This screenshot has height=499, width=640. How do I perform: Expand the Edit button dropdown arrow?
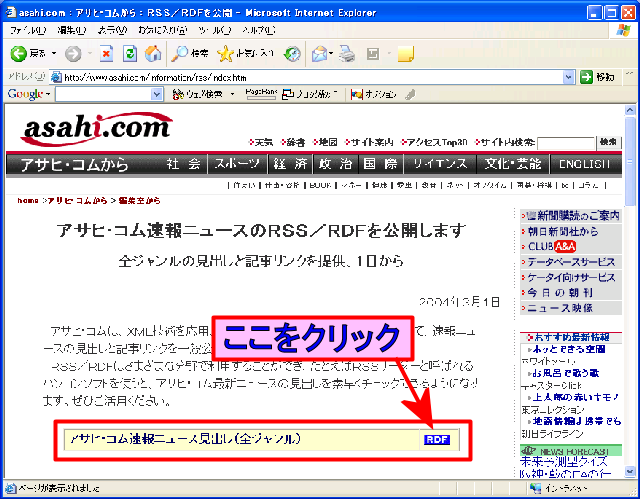389,53
